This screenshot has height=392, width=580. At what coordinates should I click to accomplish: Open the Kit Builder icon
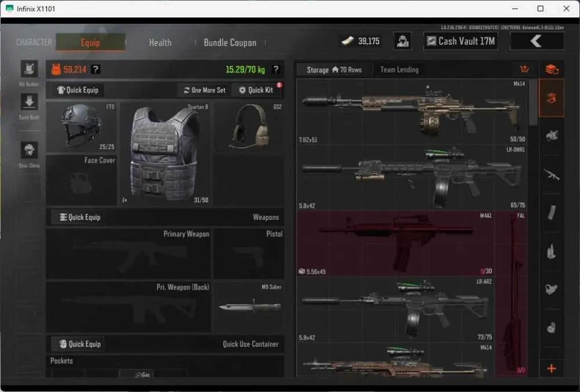click(29, 69)
